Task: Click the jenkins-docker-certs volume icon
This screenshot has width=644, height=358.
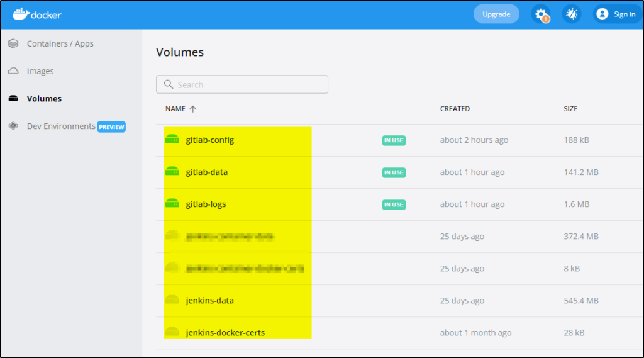Action: coord(172,332)
